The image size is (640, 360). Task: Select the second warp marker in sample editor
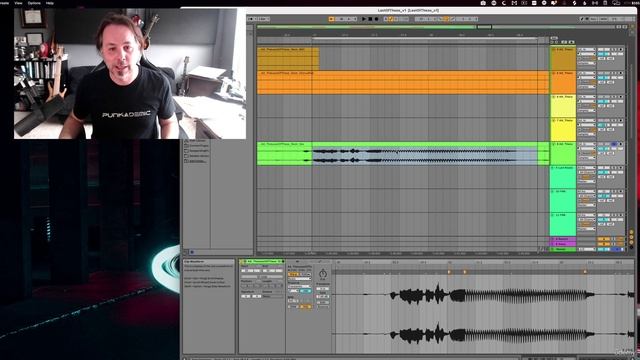465,271
